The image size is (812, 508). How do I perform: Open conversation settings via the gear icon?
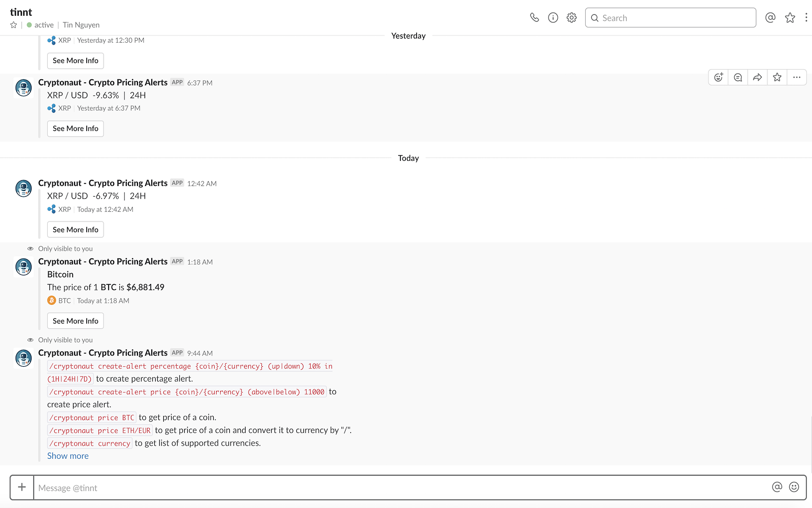(x=571, y=17)
